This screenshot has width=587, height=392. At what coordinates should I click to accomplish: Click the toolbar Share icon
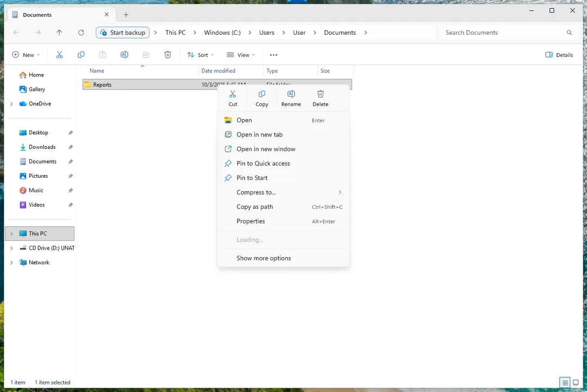pos(146,55)
